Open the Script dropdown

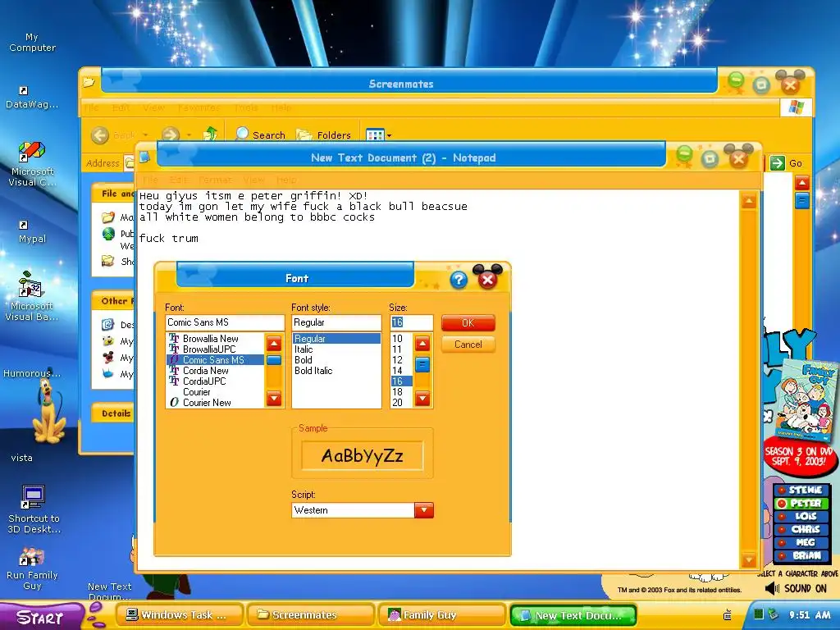coord(424,510)
